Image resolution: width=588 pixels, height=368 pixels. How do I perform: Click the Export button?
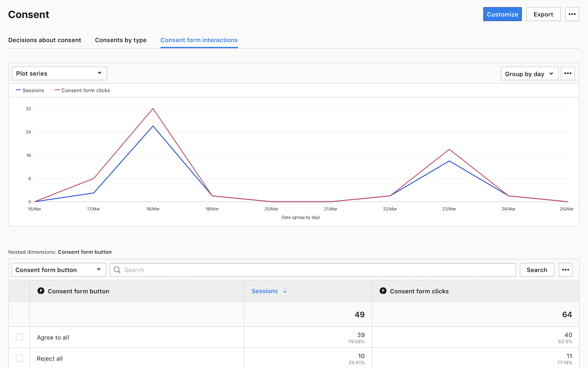543,14
